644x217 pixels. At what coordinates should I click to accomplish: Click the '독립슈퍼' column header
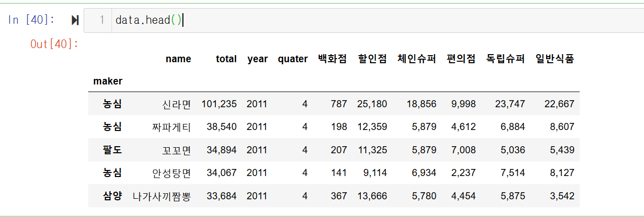point(506,59)
